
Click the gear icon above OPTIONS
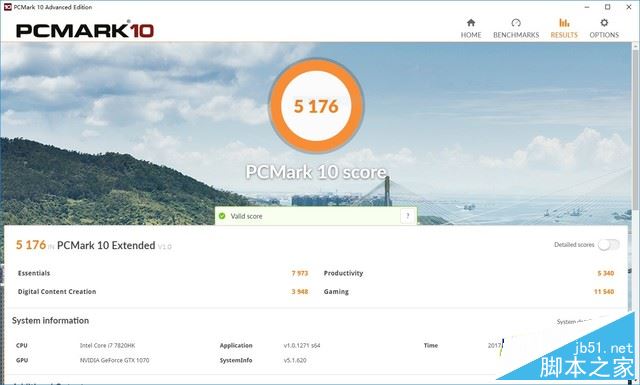[x=604, y=22]
